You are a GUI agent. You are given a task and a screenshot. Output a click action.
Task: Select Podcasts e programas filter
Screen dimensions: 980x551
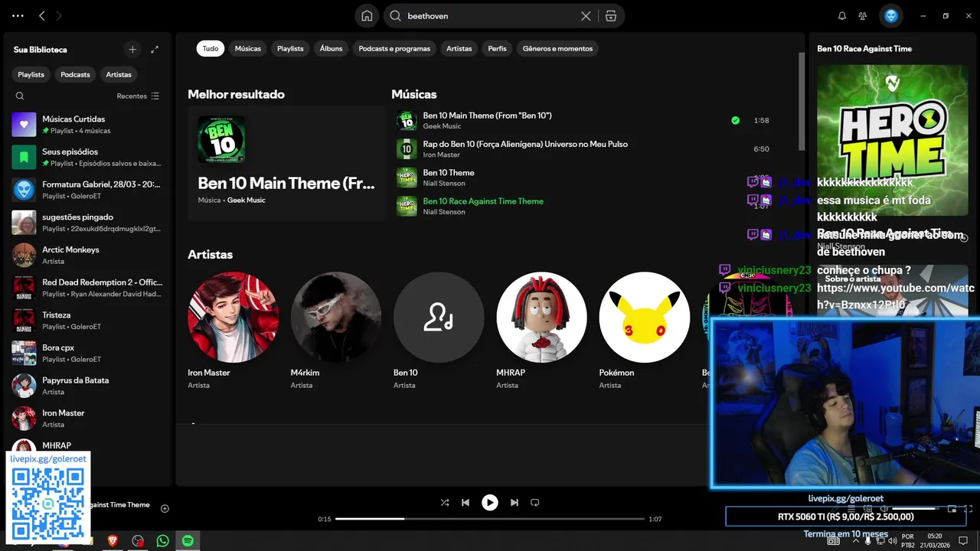[x=394, y=48]
